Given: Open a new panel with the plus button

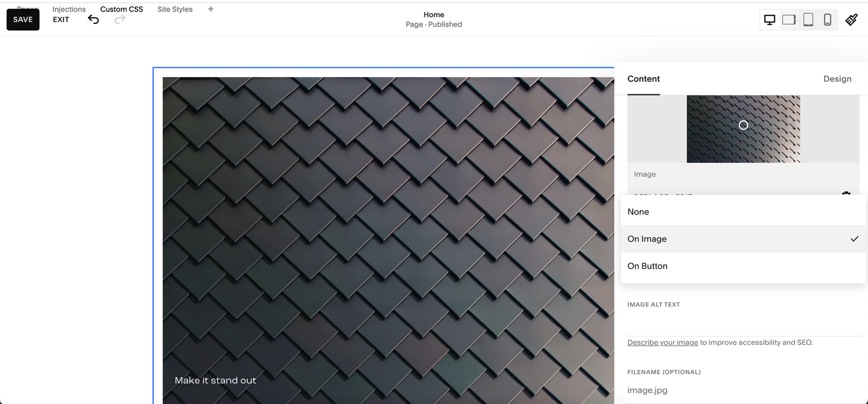Looking at the screenshot, I should click(x=211, y=9).
